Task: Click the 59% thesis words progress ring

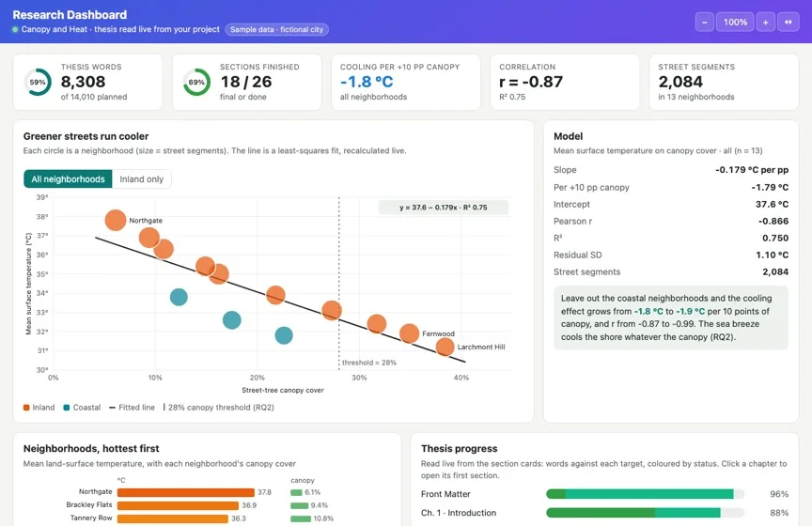Action: point(38,82)
